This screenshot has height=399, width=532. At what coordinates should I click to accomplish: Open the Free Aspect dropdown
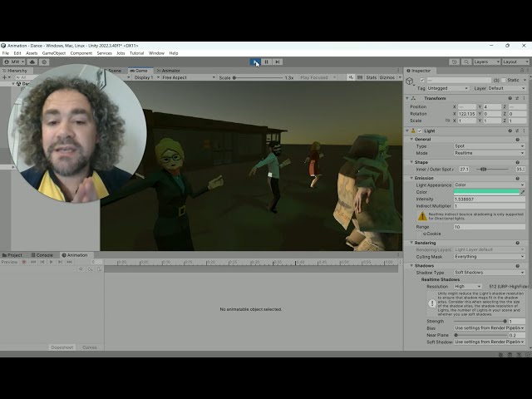click(189, 77)
